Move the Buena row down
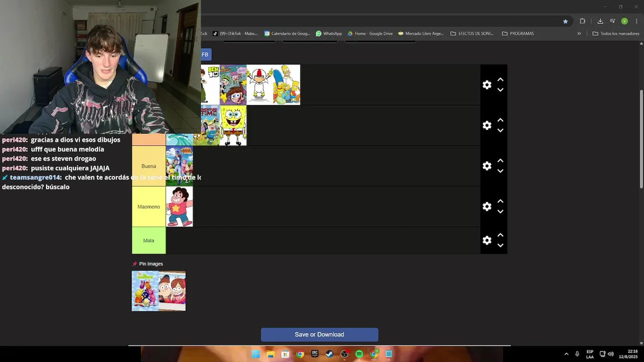 [x=501, y=171]
